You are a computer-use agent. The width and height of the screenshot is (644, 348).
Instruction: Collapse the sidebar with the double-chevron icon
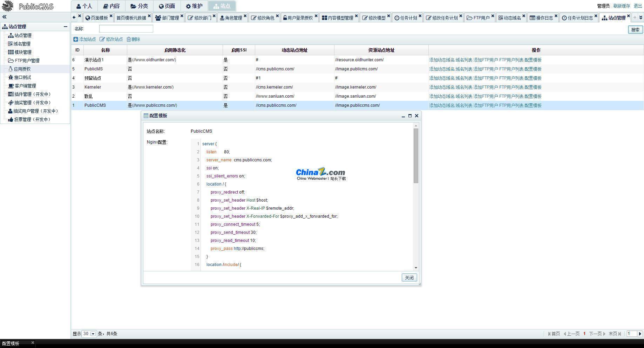point(4,17)
